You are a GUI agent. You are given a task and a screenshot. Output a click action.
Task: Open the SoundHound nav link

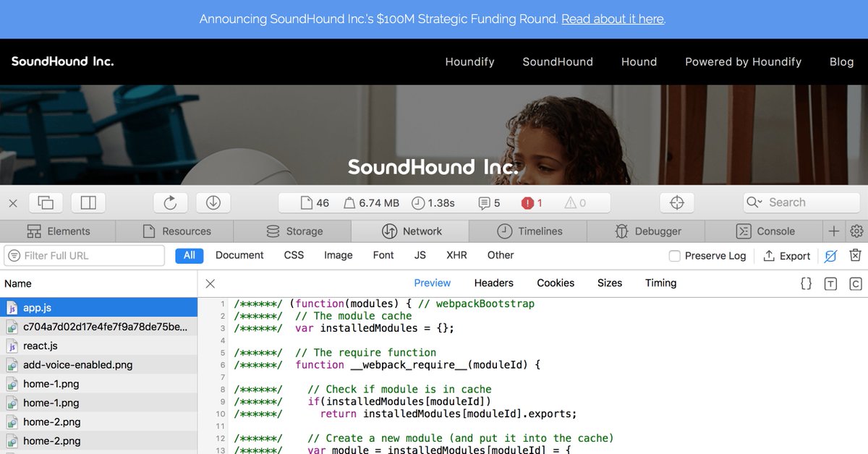click(x=558, y=62)
